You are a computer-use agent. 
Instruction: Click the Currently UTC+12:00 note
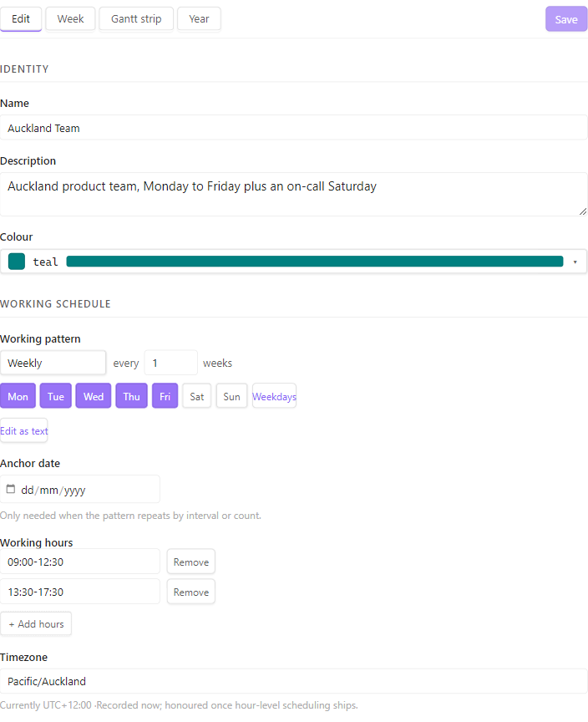click(179, 705)
